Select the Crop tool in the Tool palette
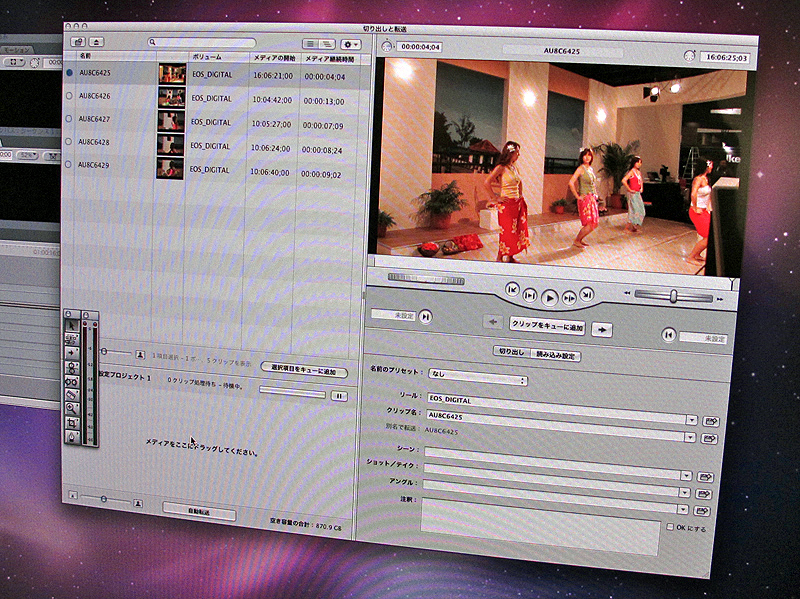 pos(71,421)
